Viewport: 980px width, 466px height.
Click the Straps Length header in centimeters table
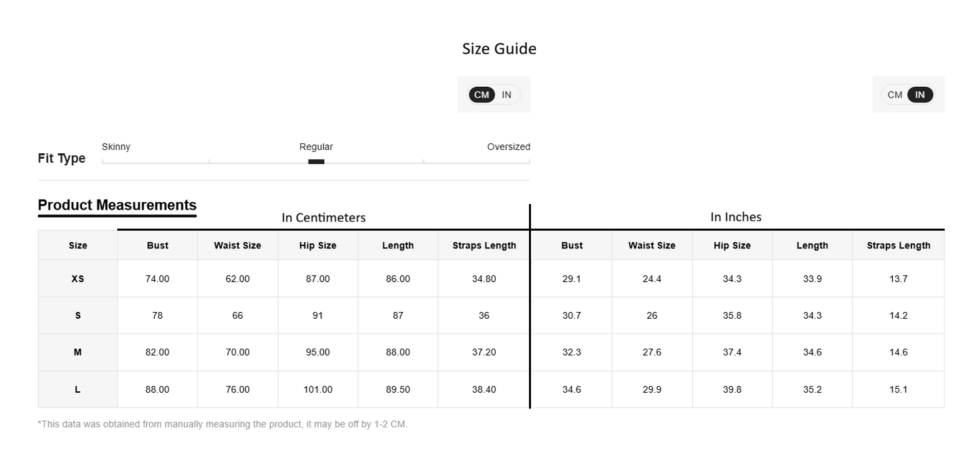[484, 246]
